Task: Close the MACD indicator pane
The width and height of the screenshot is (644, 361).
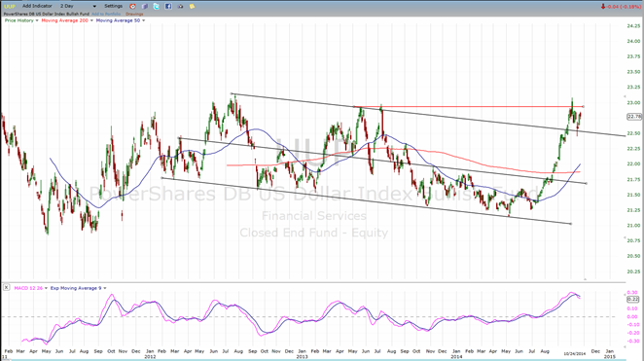Action: pyautogui.click(x=7, y=287)
